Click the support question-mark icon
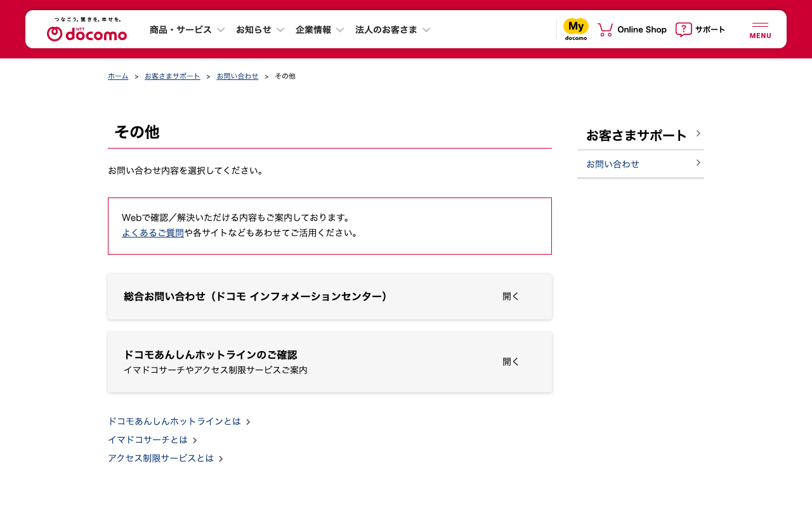The width and height of the screenshot is (812, 508). [x=683, y=30]
